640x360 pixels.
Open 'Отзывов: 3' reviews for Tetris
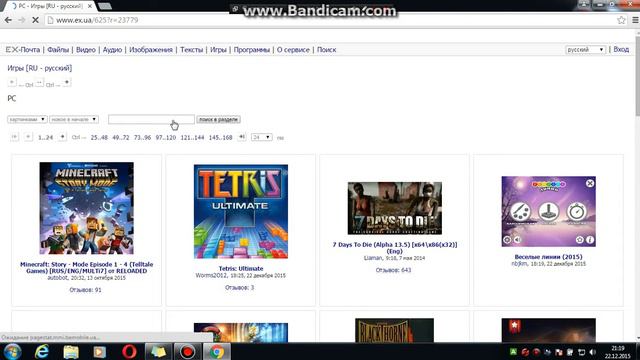[240, 288]
